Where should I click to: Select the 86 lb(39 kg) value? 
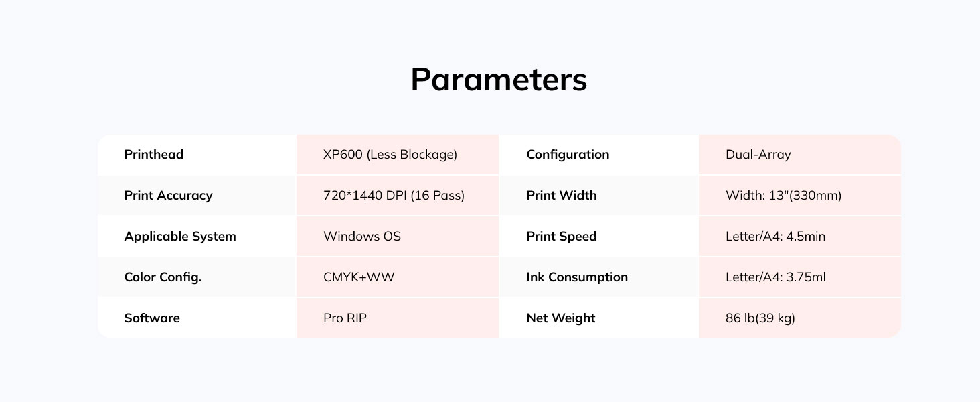coord(760,318)
